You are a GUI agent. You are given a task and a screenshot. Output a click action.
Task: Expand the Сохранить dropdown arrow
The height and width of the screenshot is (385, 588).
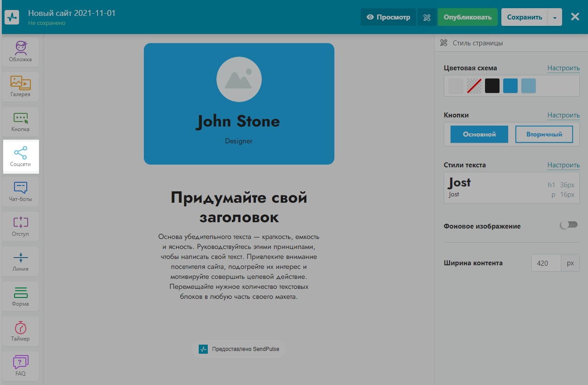(554, 17)
